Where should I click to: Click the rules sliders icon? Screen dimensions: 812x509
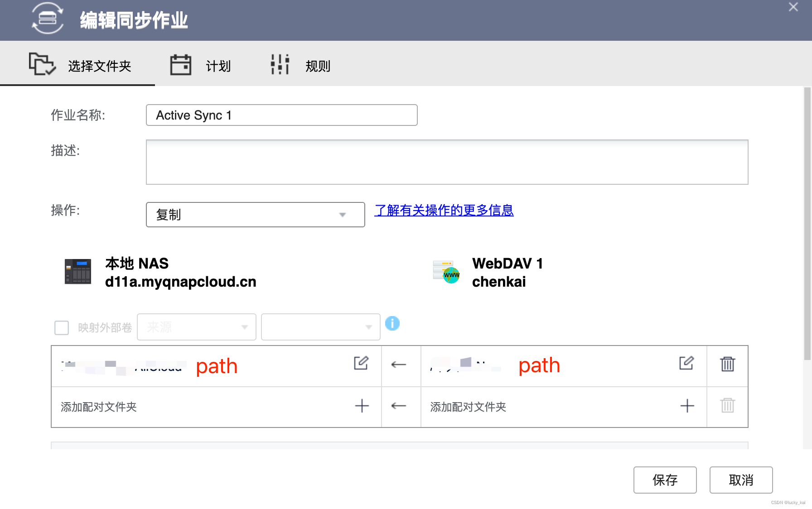[x=280, y=64]
